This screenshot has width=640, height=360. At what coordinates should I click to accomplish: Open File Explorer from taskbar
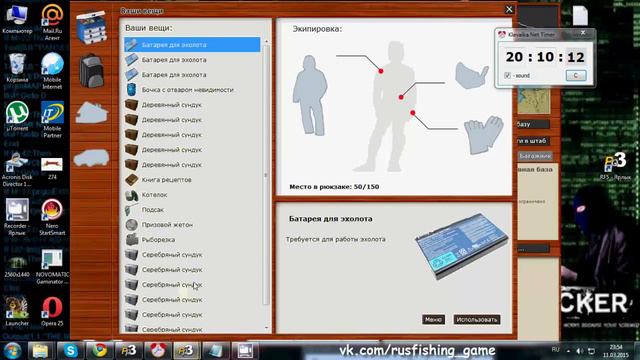(x=40, y=351)
